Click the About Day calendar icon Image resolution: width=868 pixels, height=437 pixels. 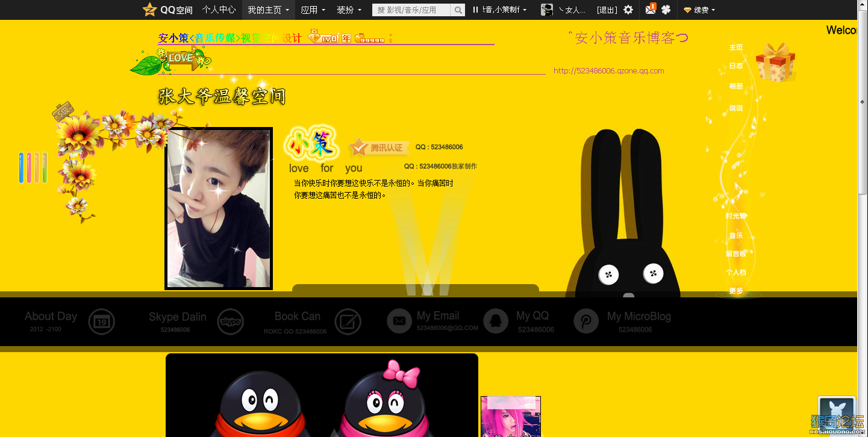101,322
